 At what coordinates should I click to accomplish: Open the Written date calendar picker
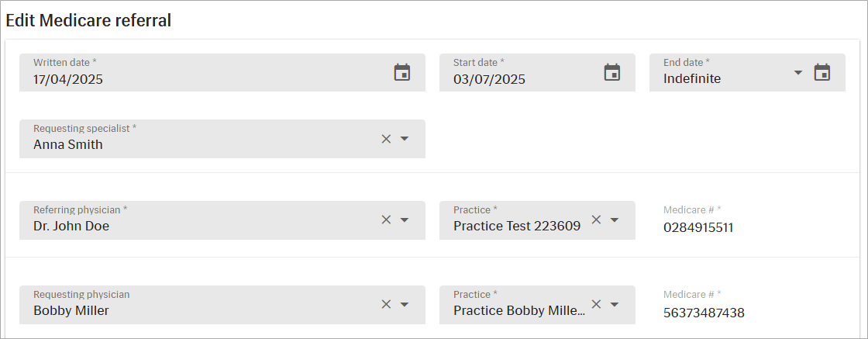(x=402, y=73)
